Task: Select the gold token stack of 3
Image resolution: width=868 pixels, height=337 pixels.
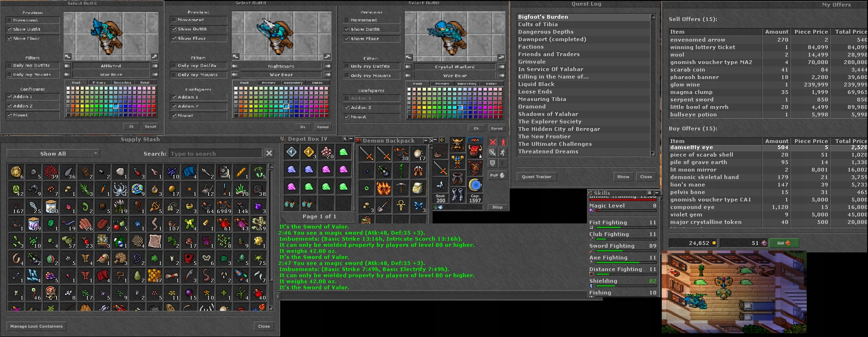Action: pyautogui.click(x=309, y=152)
